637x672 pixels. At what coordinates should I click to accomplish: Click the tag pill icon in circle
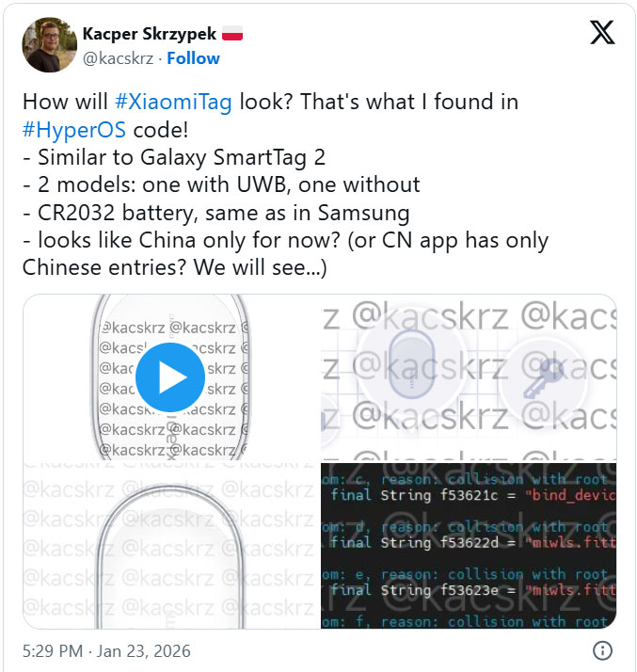411,364
